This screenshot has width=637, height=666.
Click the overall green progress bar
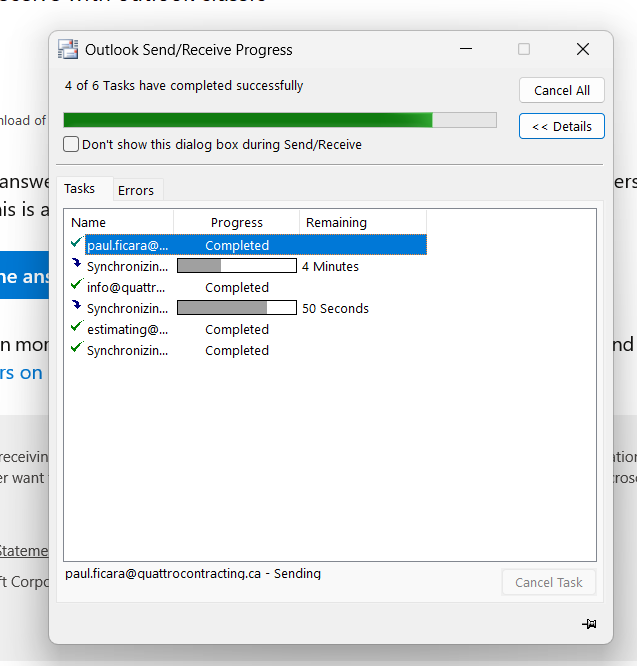[280, 120]
